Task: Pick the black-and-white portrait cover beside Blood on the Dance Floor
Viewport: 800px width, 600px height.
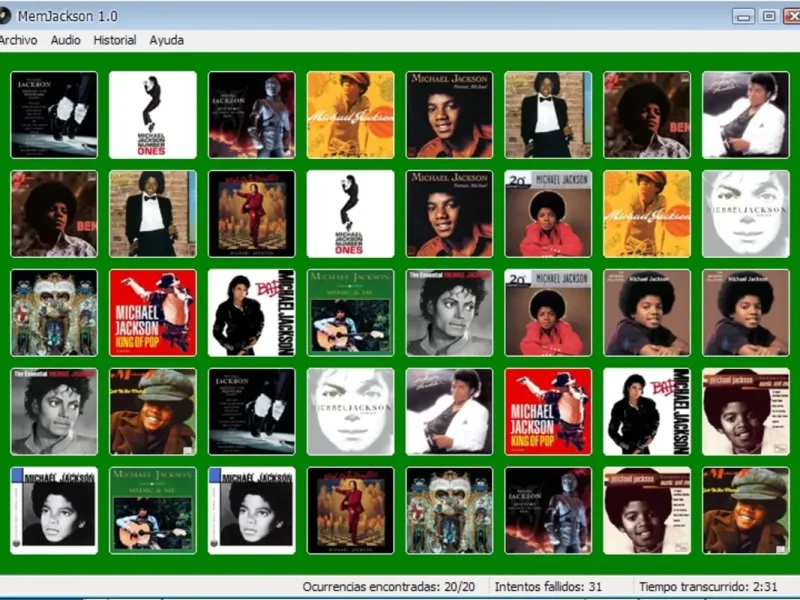Action: [252, 511]
